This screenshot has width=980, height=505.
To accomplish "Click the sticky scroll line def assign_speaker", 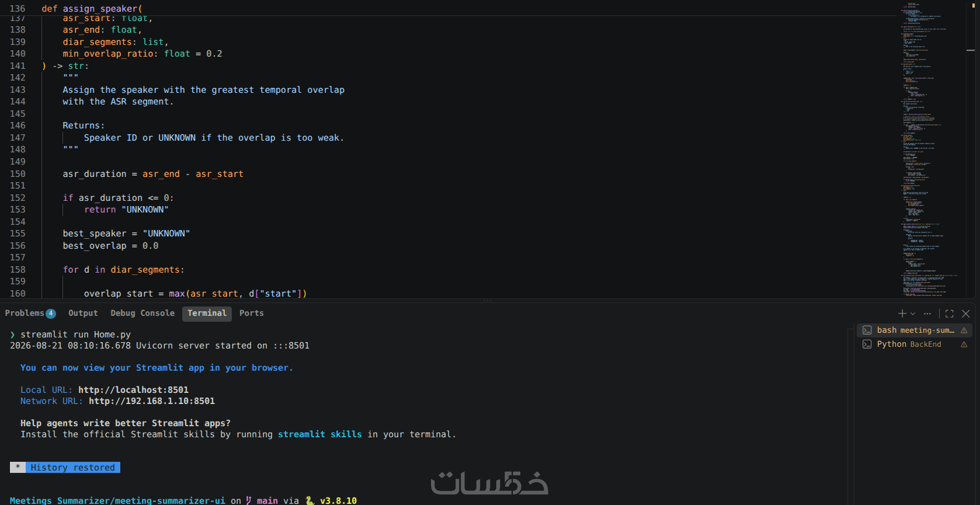I will [92, 9].
